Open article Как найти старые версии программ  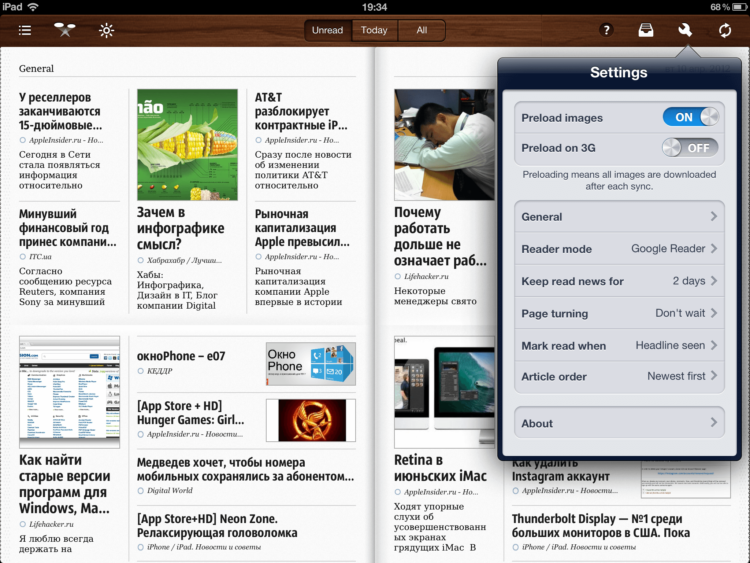(x=65, y=484)
